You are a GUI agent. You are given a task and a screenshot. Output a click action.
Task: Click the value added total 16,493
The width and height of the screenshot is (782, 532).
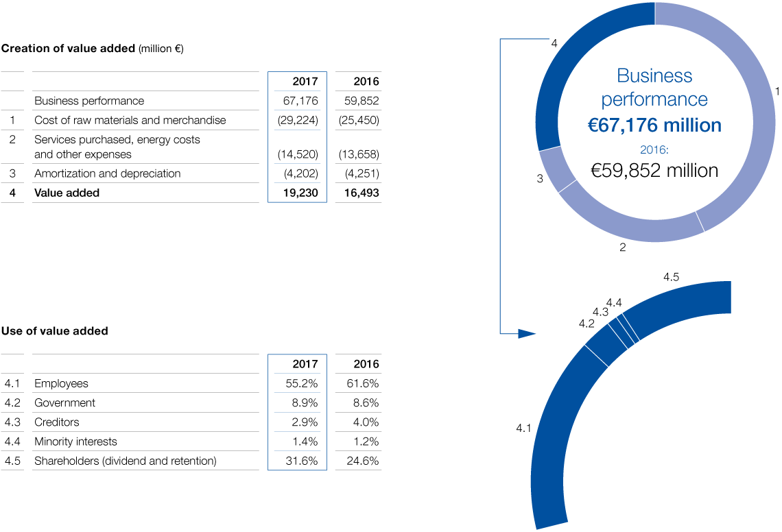tap(362, 193)
